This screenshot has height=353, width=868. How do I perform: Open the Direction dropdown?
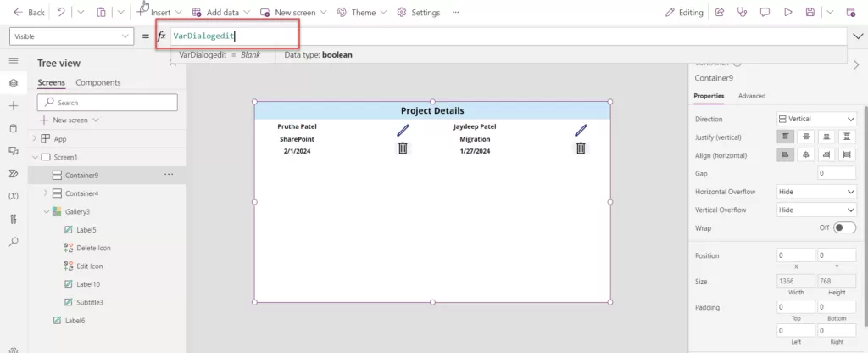[x=816, y=119]
